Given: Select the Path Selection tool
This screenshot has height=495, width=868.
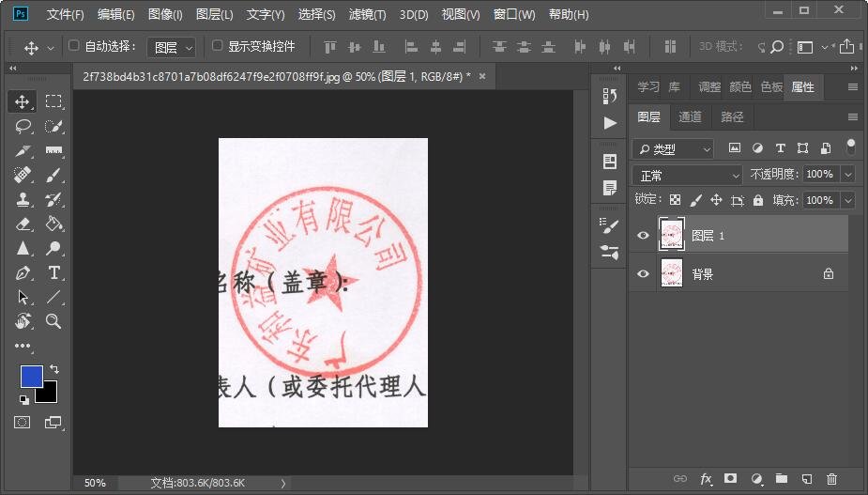Looking at the screenshot, I should [x=23, y=297].
